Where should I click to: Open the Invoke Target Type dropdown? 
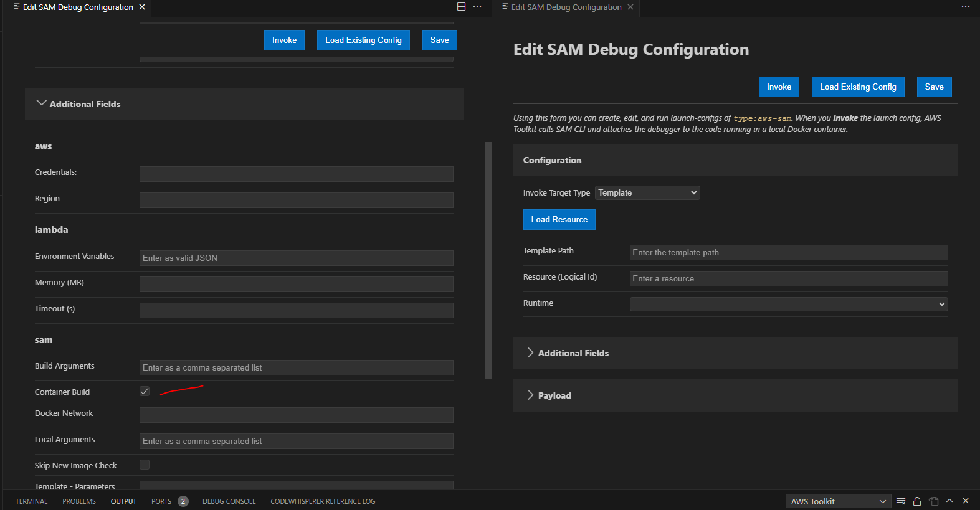point(647,193)
